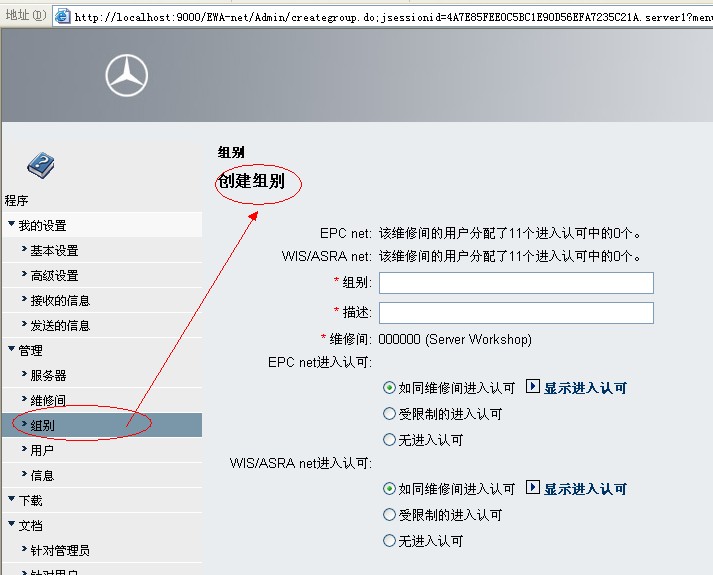Image resolution: width=713 pixels, height=575 pixels.
Task: Choose 无进入认可 under WIS/ASRA net
Action: 390,541
